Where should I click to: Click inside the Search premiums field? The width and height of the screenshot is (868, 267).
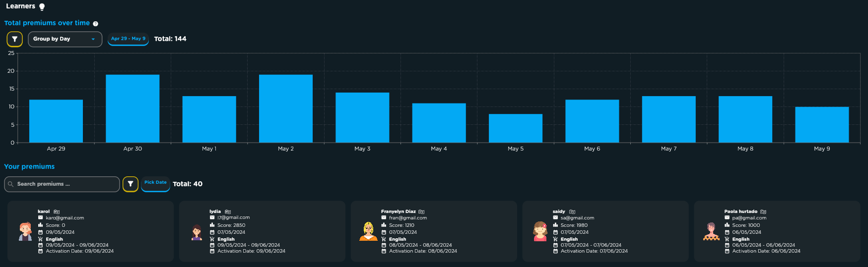point(62,184)
